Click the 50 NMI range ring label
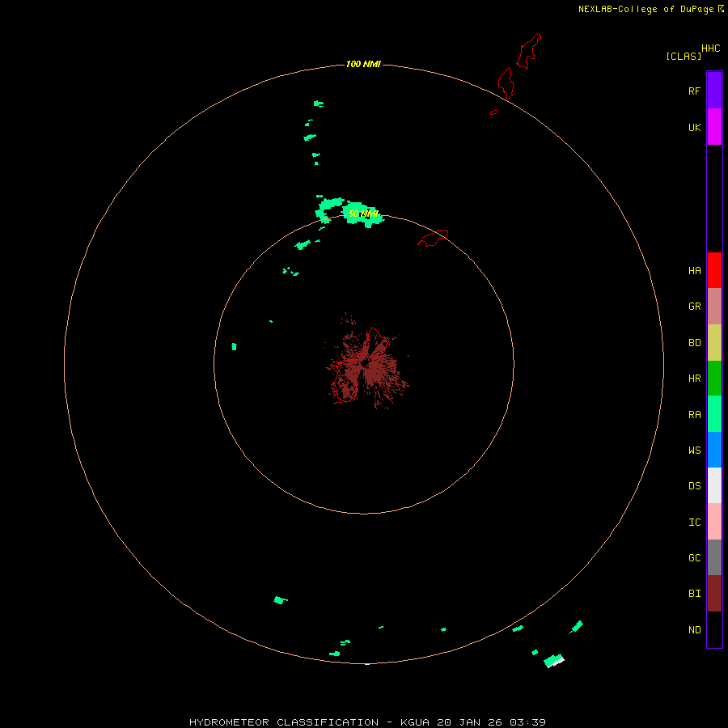728x728 pixels. tap(363, 214)
